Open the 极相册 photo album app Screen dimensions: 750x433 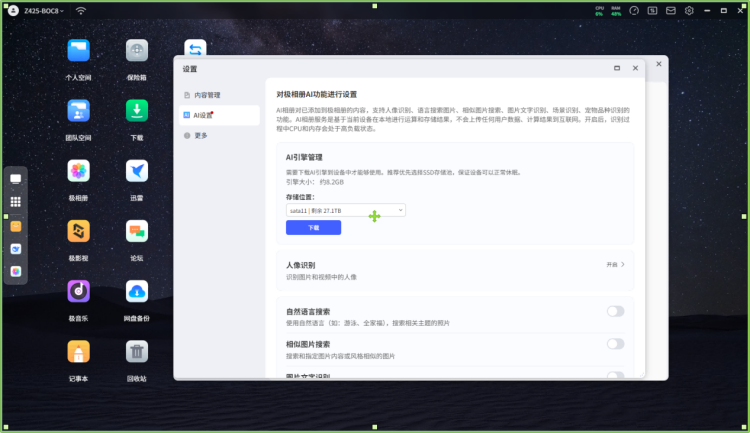point(78,171)
